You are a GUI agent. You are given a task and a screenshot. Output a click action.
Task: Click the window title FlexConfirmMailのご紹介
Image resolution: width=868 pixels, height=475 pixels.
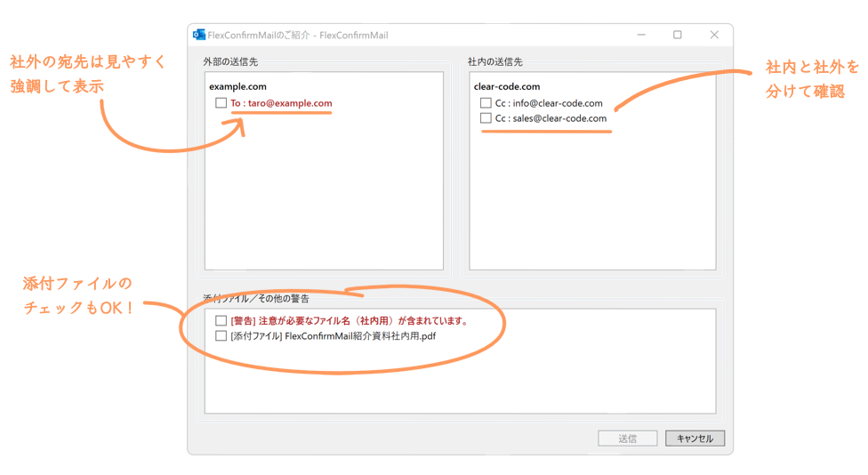pos(259,35)
